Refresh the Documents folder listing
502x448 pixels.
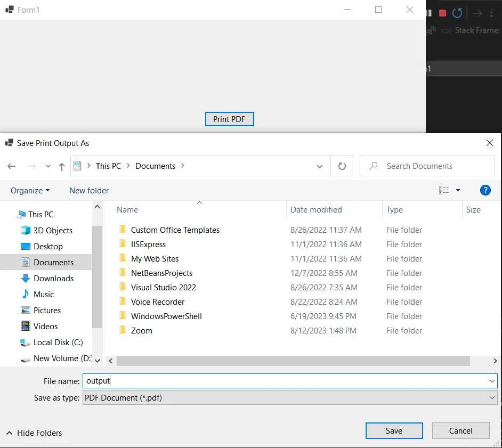click(342, 166)
